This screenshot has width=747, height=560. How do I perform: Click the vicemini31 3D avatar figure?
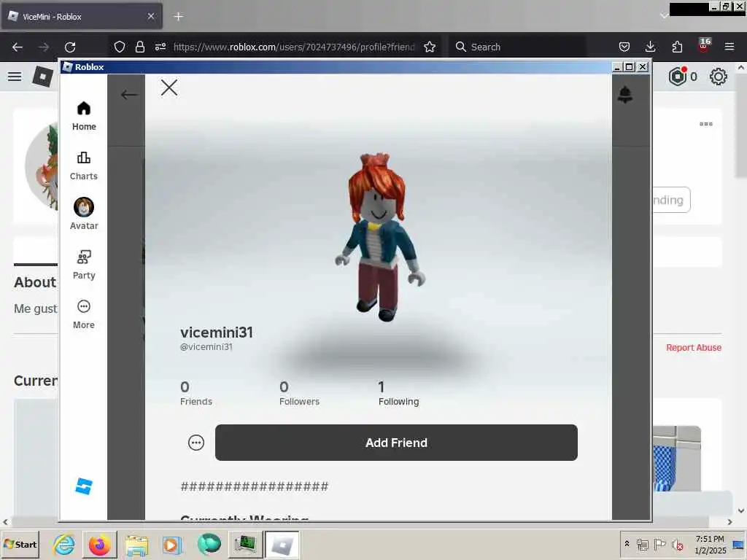pos(380,237)
